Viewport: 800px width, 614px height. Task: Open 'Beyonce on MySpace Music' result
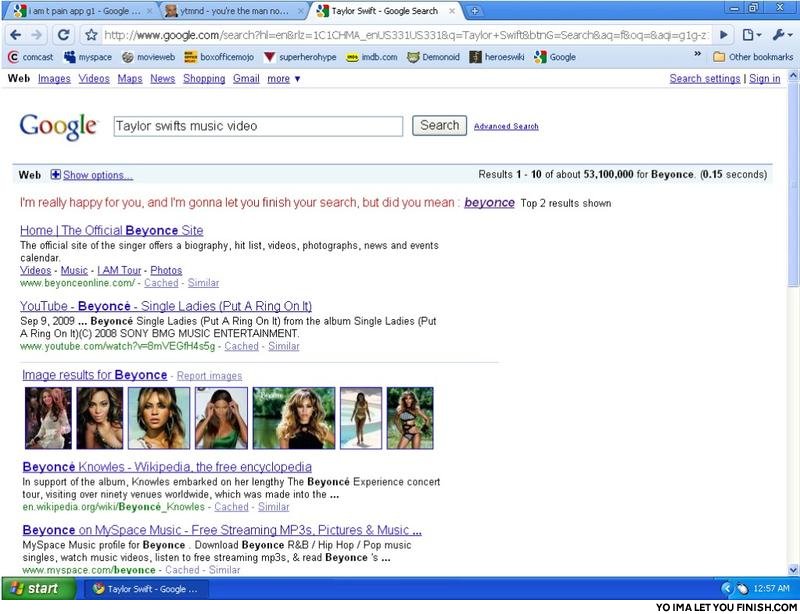point(222,530)
